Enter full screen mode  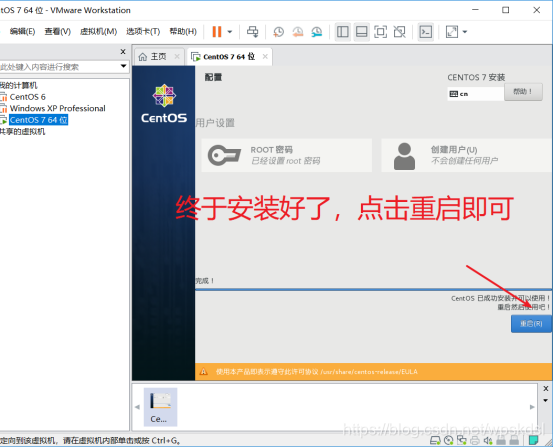(x=381, y=32)
